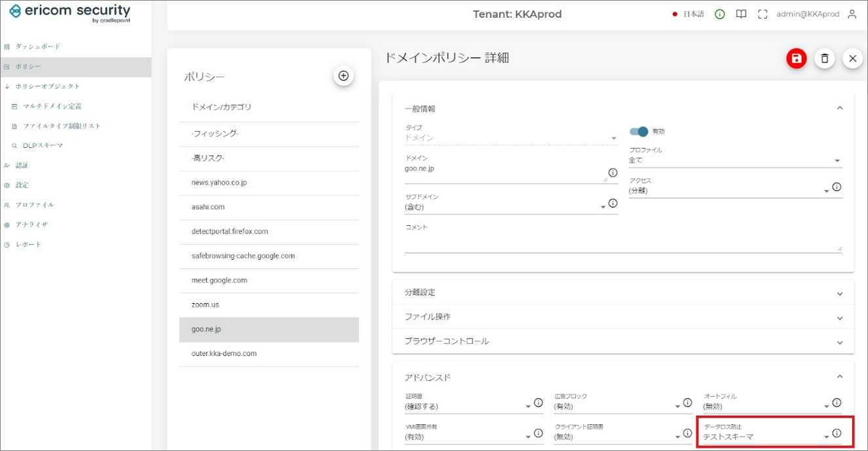Close the domain policy details panel

click(852, 59)
